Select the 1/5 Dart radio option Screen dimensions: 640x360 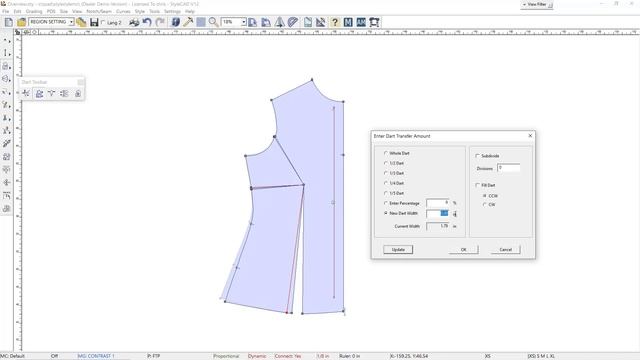(386, 193)
